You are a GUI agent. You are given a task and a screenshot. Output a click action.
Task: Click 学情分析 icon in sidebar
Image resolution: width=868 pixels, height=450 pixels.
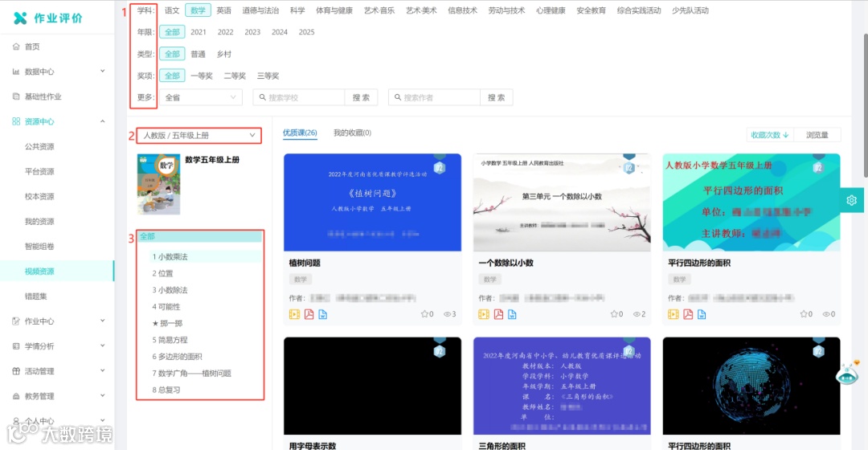16,346
